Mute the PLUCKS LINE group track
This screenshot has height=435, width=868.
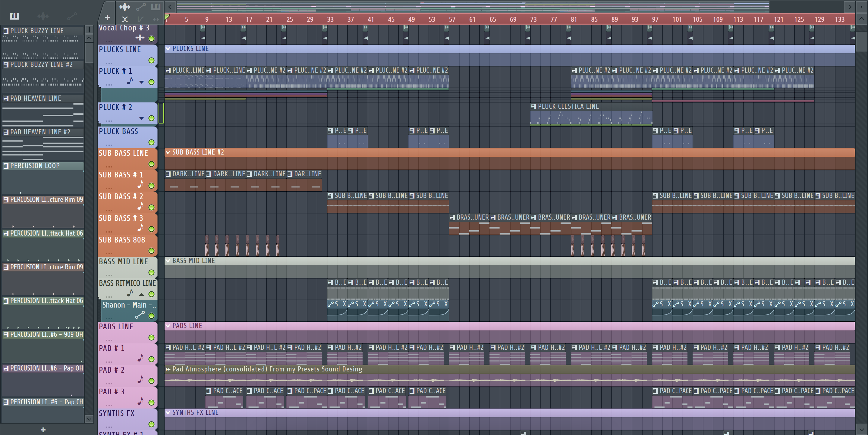coord(152,61)
